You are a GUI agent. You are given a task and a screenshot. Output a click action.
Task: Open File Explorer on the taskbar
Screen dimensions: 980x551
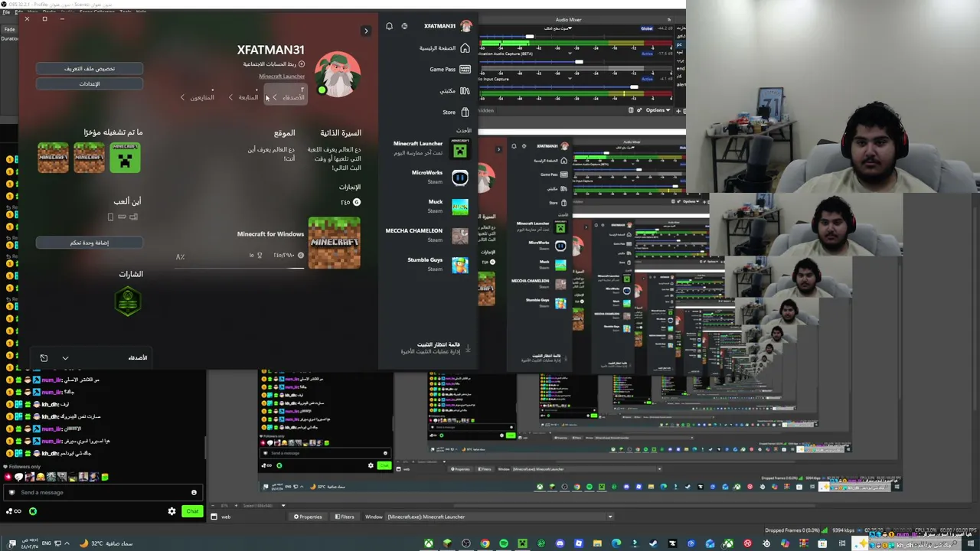[597, 544]
